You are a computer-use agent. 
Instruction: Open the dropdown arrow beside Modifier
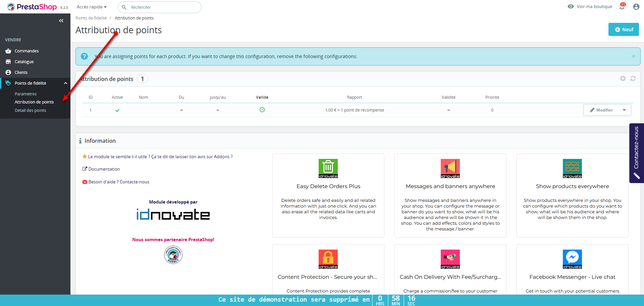[624, 110]
